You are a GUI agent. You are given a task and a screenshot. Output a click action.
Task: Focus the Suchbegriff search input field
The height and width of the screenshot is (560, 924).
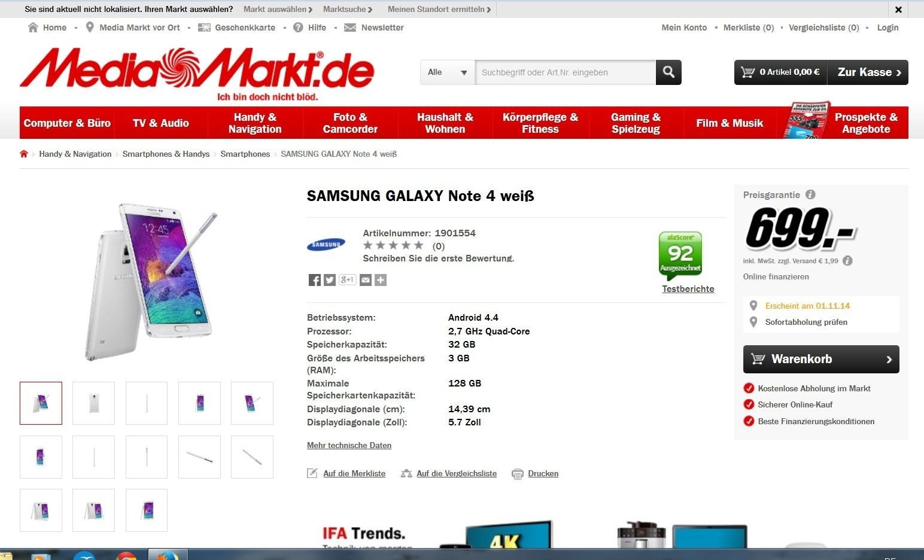pyautogui.click(x=566, y=72)
